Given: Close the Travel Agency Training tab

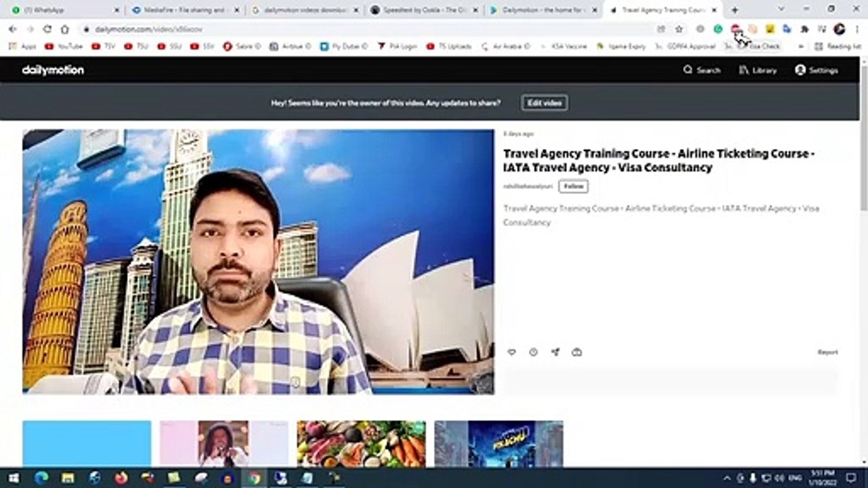Looking at the screenshot, I should pyautogui.click(x=713, y=10).
